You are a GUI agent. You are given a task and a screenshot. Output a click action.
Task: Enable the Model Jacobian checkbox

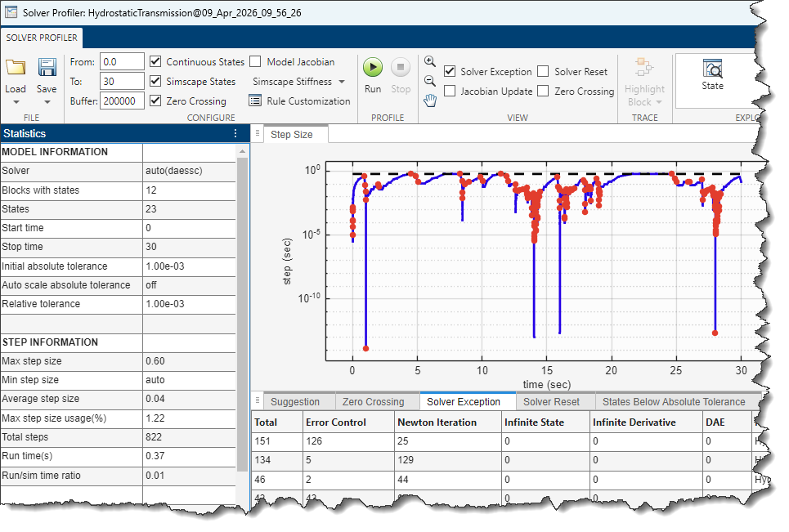coord(255,62)
